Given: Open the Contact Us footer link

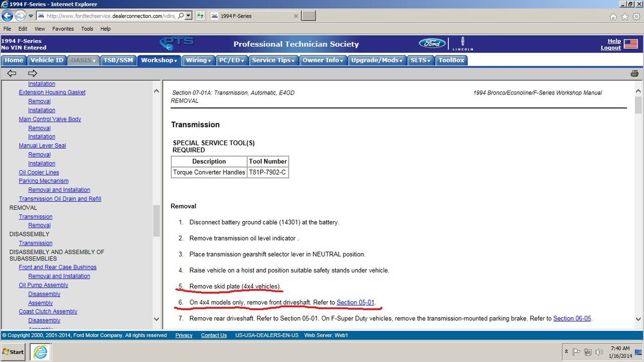Looking at the screenshot, I should click(x=214, y=335).
